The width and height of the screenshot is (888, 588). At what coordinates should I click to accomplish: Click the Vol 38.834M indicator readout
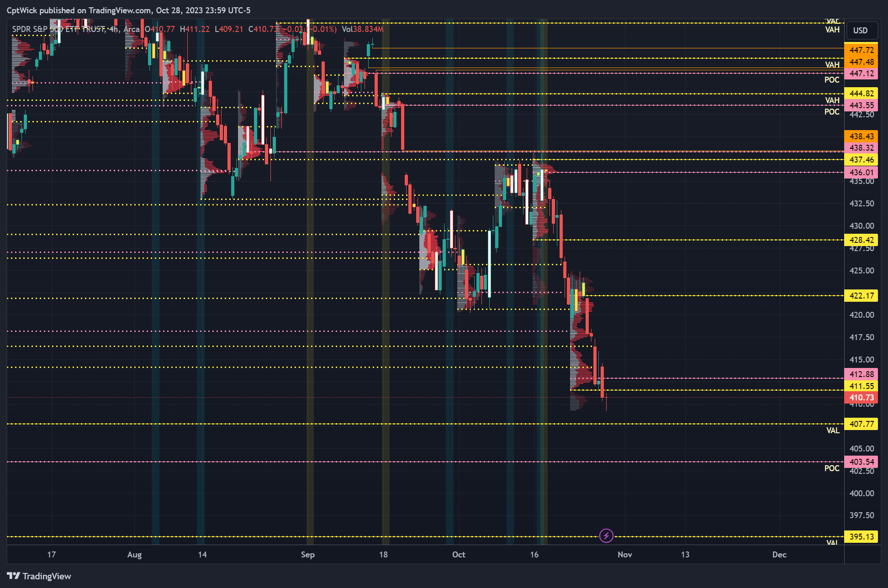pyautogui.click(x=362, y=29)
